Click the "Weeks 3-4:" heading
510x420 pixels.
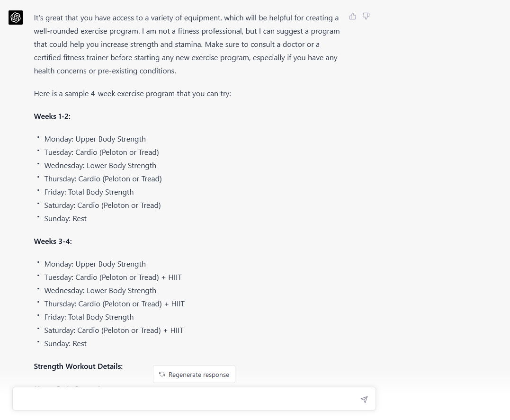click(53, 241)
